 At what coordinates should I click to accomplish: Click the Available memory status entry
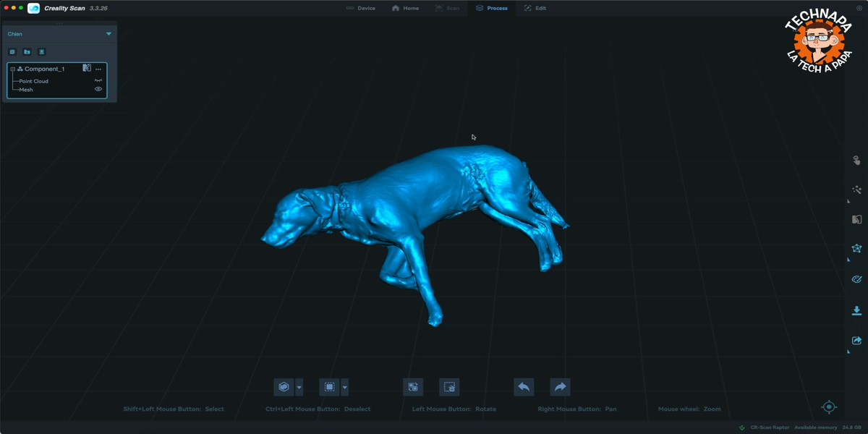pyautogui.click(x=827, y=427)
